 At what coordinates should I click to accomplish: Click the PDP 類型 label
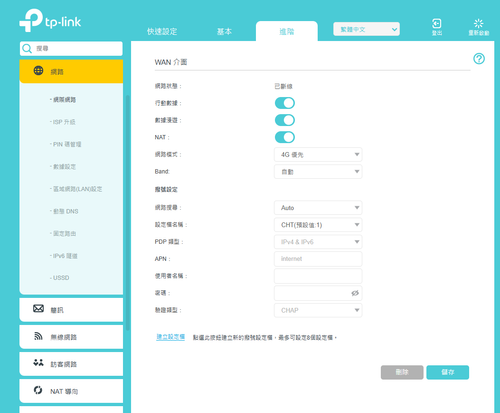[x=169, y=242]
